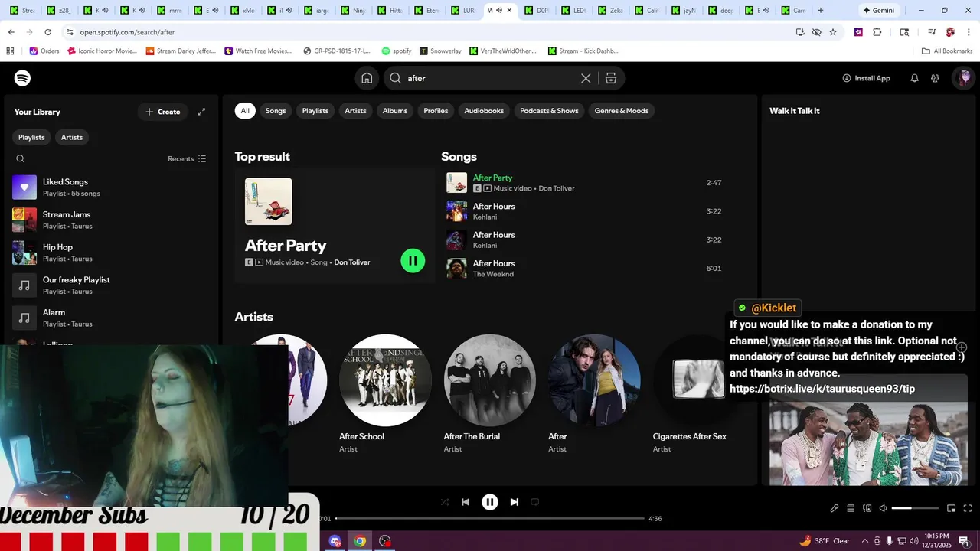Open Stream Jams playlist

click(x=111, y=220)
